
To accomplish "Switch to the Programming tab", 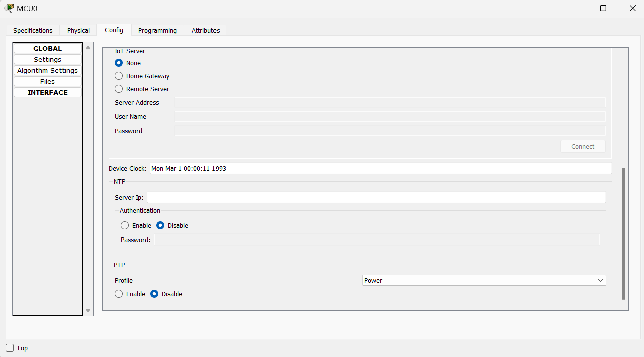I will 157,31.
